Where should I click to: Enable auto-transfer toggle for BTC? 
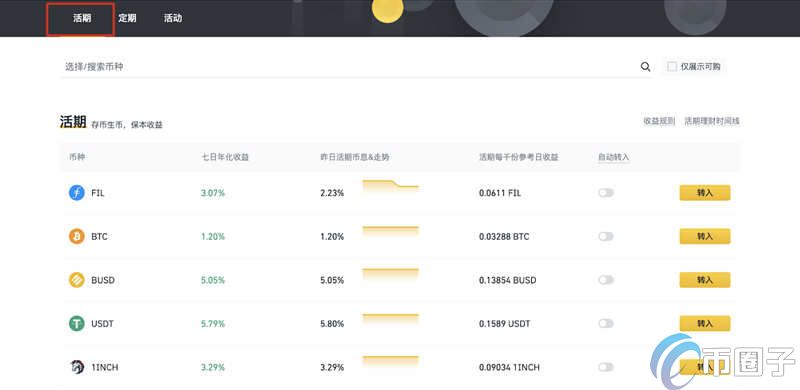(606, 236)
